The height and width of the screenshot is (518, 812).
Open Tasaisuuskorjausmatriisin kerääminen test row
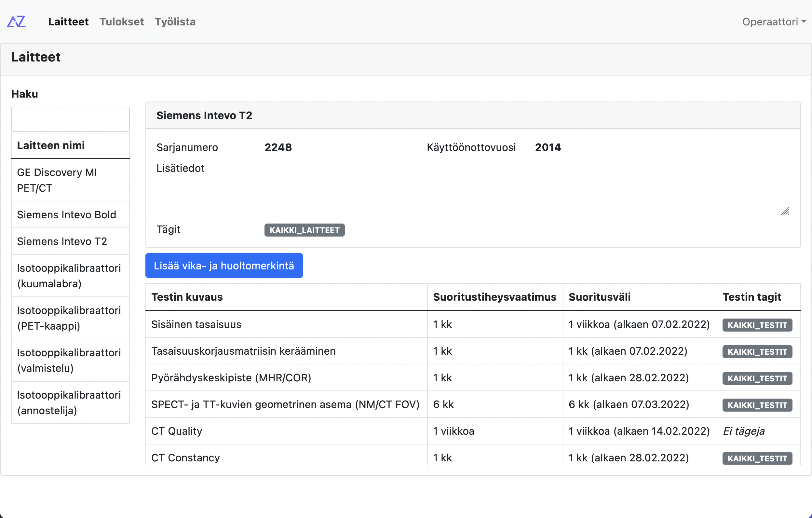pos(473,351)
